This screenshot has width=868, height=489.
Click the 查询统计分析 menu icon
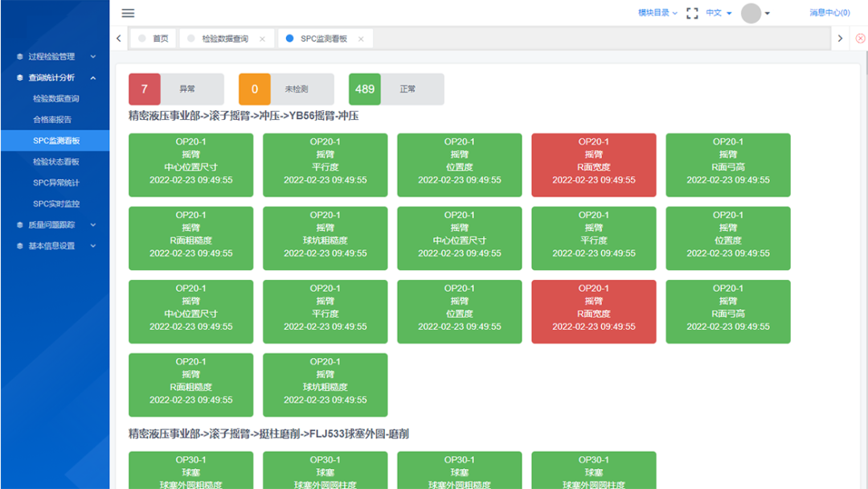point(20,77)
